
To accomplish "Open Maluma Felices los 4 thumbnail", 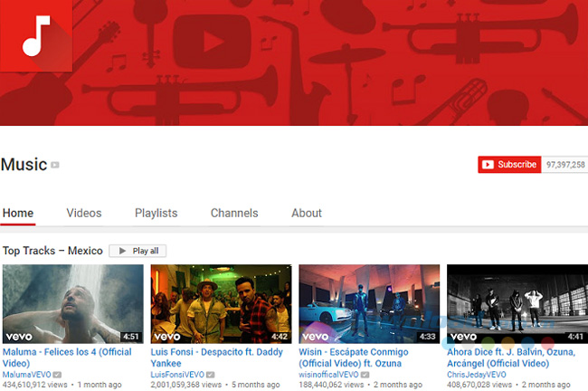I will pyautogui.click(x=72, y=304).
